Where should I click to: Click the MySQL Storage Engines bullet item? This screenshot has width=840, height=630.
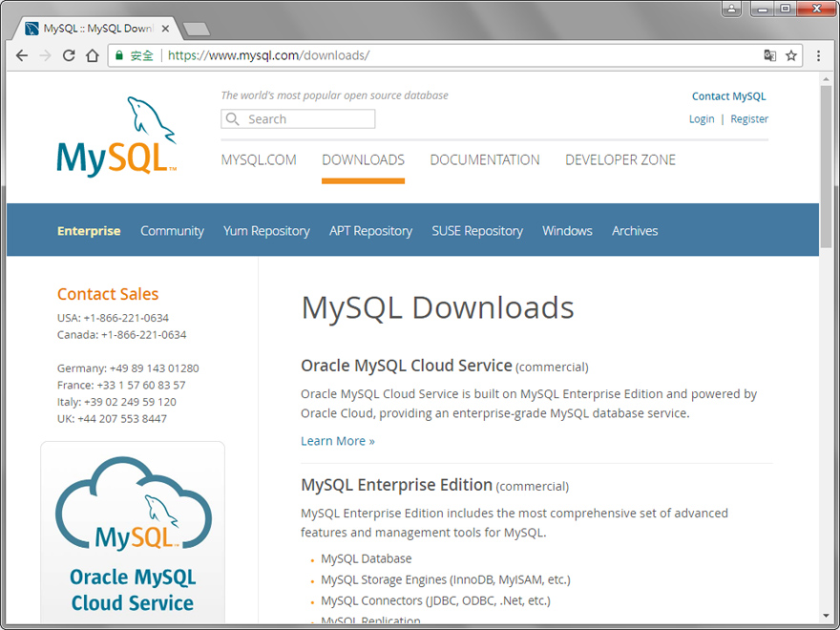446,579
